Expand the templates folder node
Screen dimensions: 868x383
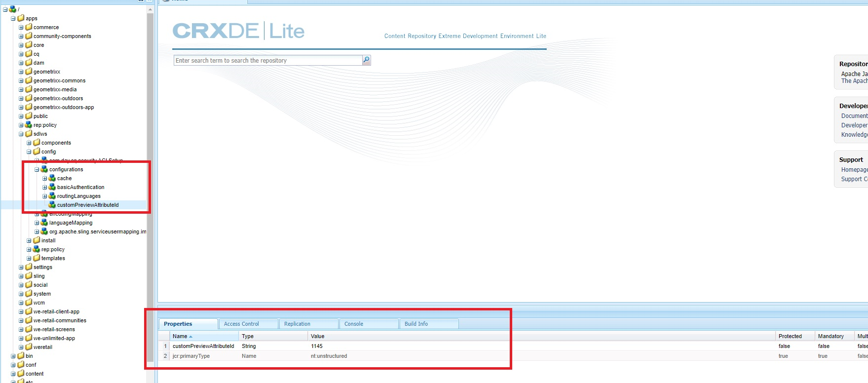pos(29,259)
